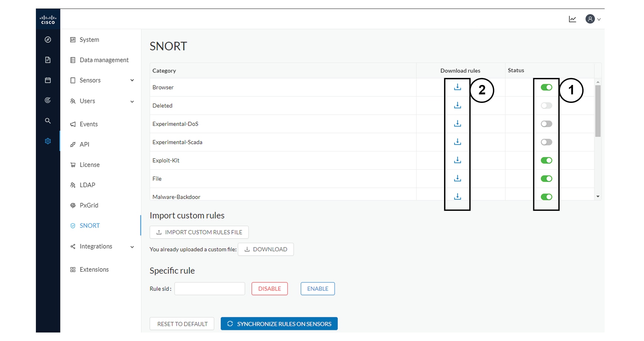644x341 pixels.
Task: Toggle Browser category status off
Action: click(546, 87)
